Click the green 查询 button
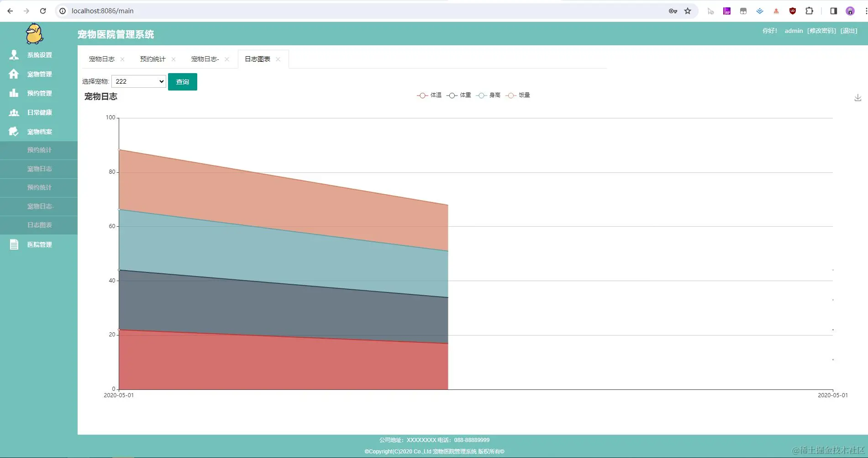This screenshot has height=458, width=868. 183,82
